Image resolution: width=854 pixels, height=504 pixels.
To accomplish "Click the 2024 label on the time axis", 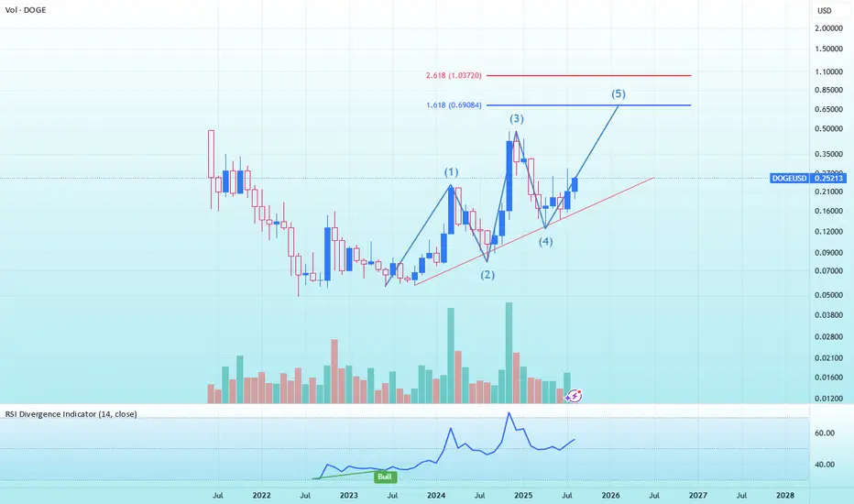I will (436, 495).
